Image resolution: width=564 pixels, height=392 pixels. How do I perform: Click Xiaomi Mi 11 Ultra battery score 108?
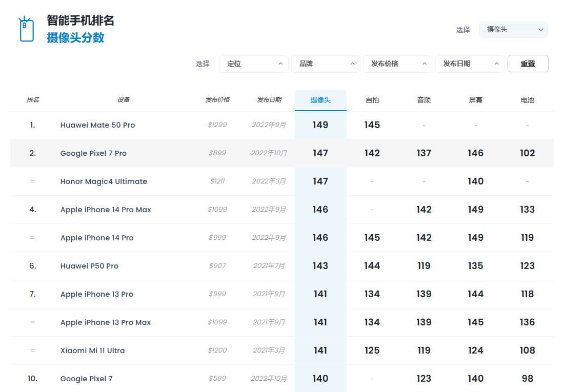click(527, 350)
